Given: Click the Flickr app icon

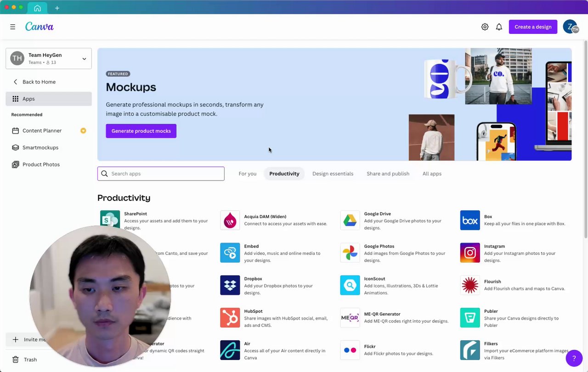Looking at the screenshot, I should pos(350,350).
